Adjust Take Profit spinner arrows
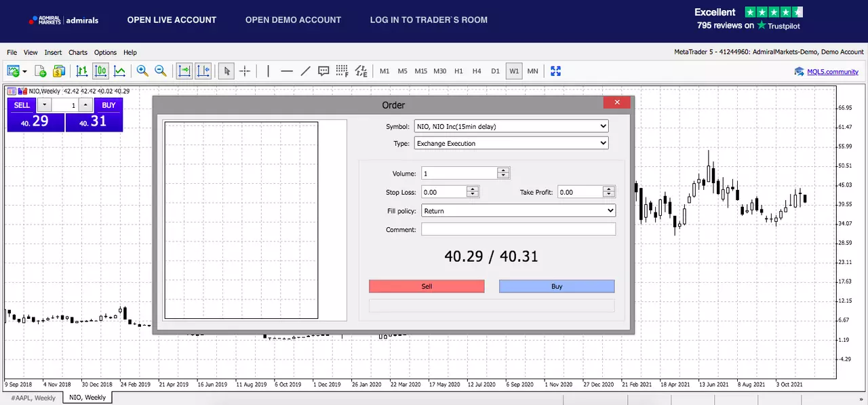 coord(609,192)
